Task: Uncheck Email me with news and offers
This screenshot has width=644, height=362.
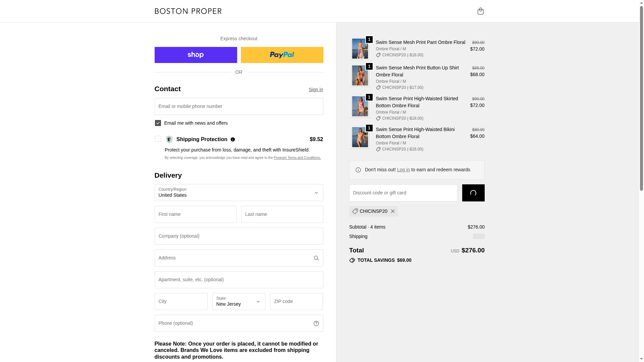Action: click(x=158, y=123)
